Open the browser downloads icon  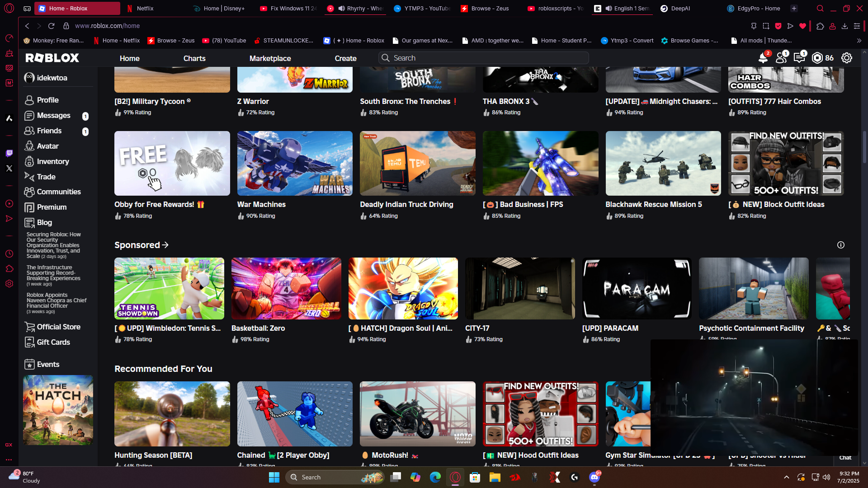pyautogui.click(x=844, y=26)
